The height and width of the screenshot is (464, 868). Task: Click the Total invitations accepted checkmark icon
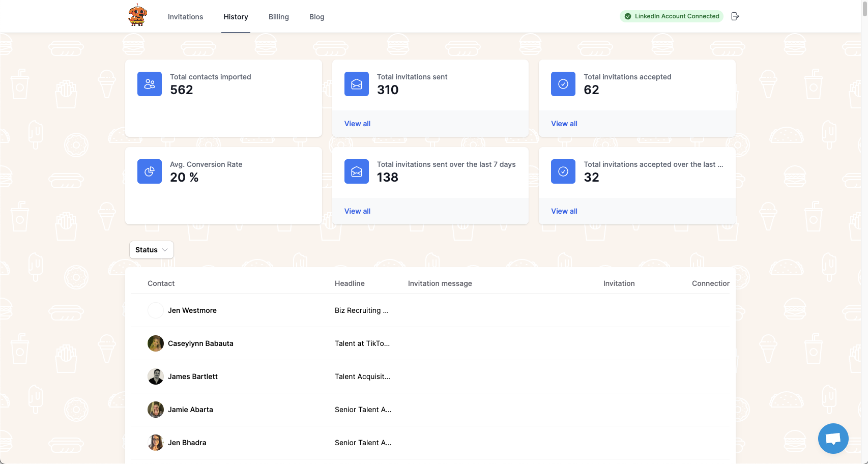click(563, 84)
